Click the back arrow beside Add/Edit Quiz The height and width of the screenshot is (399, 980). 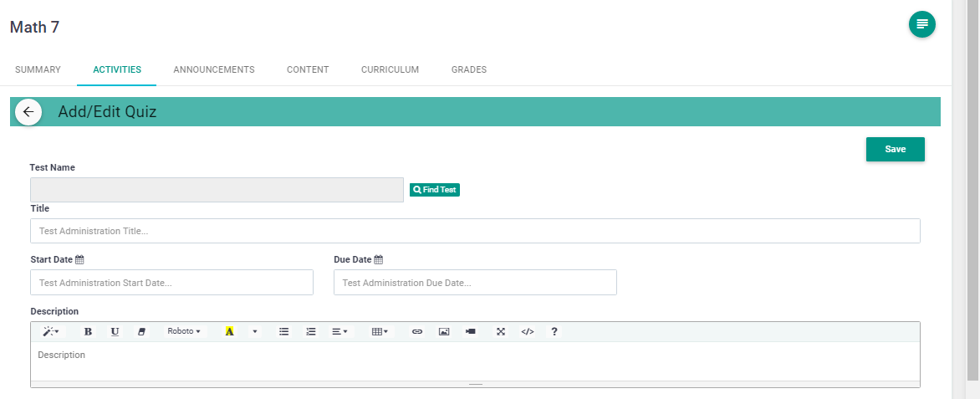tap(28, 112)
